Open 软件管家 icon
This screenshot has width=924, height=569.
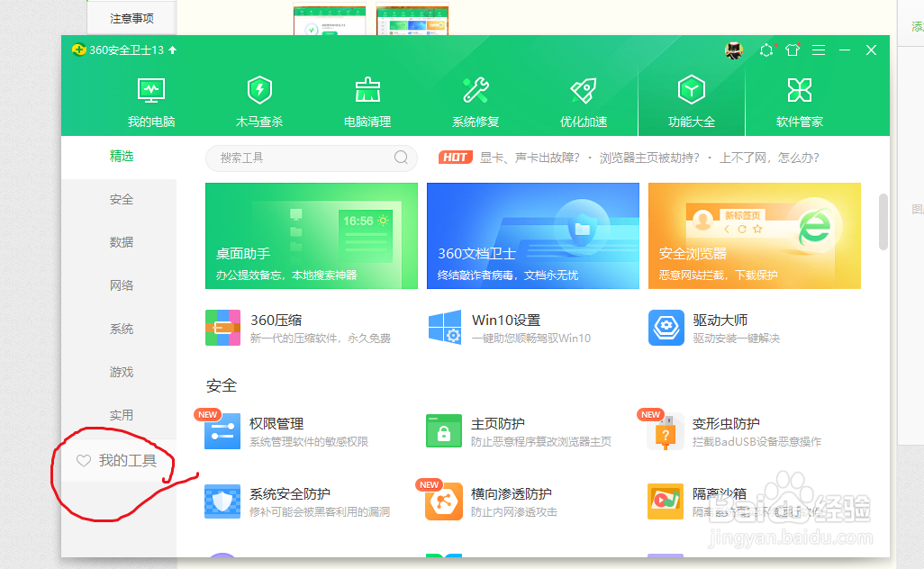(800, 90)
